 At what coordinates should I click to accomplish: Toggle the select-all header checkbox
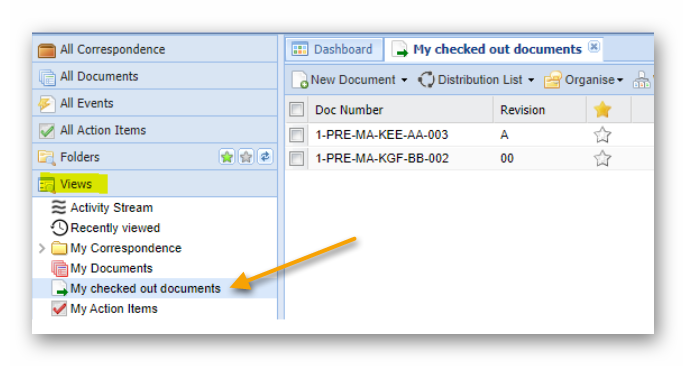click(297, 109)
